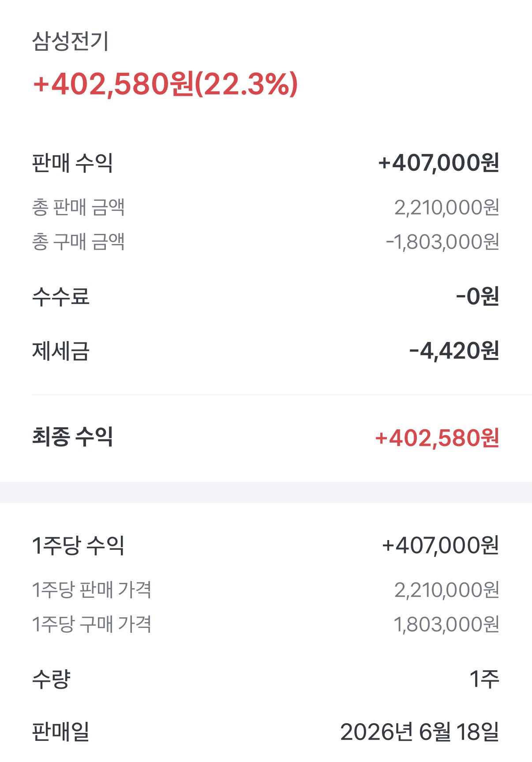Viewport: 532px width, 762px height.
Task: Select the 2,210,000원 total sale amount
Action: coord(446,207)
